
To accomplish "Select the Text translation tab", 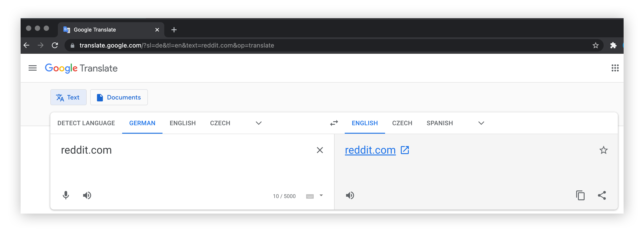I will [68, 97].
